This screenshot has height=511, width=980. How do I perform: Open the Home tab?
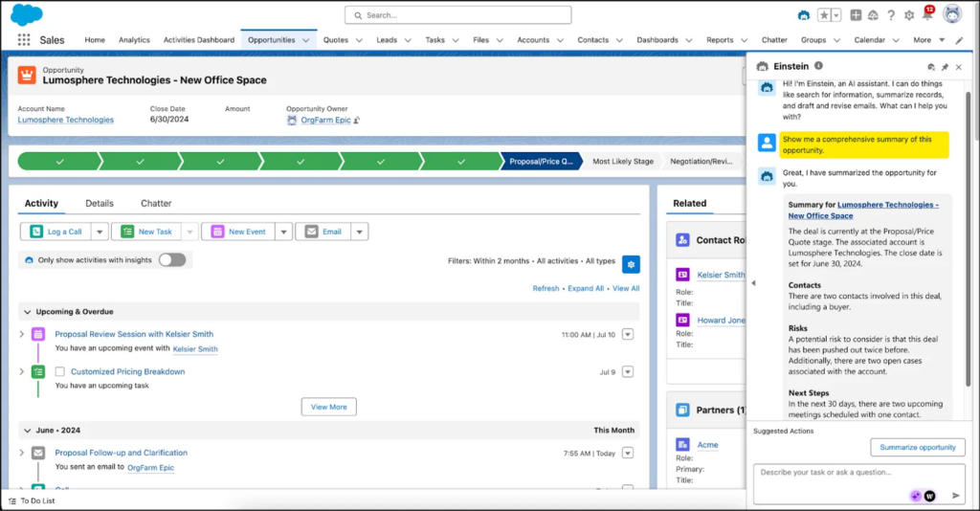pyautogui.click(x=95, y=40)
